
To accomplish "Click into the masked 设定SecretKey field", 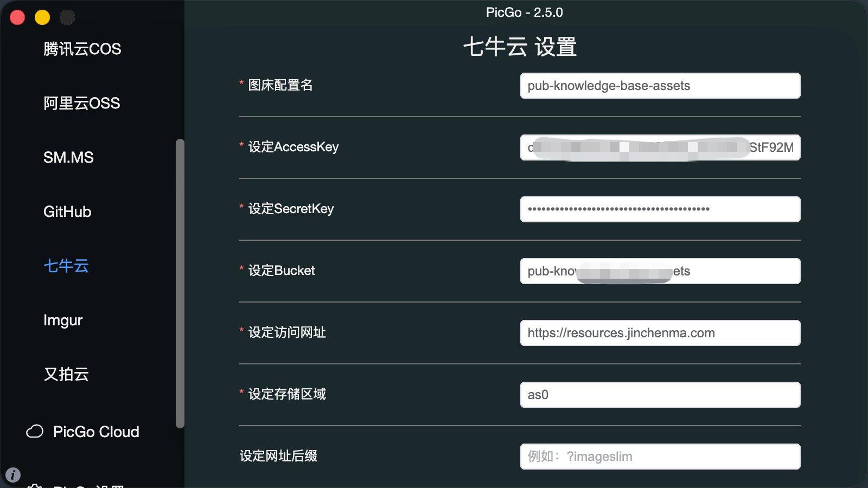I will (660, 209).
